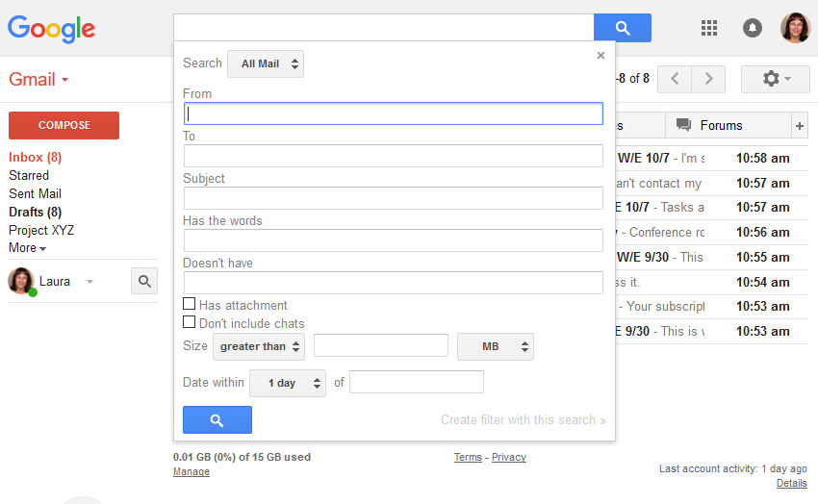The width and height of the screenshot is (818, 504).
Task: Open the Sent Mail folder
Action: tap(35, 193)
